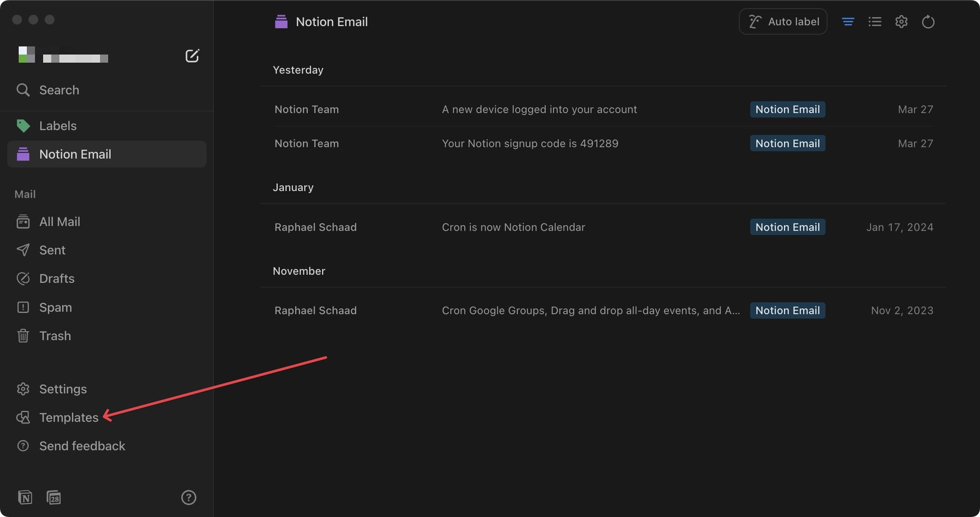
Task: Open the Drafts folder
Action: coord(107,279)
